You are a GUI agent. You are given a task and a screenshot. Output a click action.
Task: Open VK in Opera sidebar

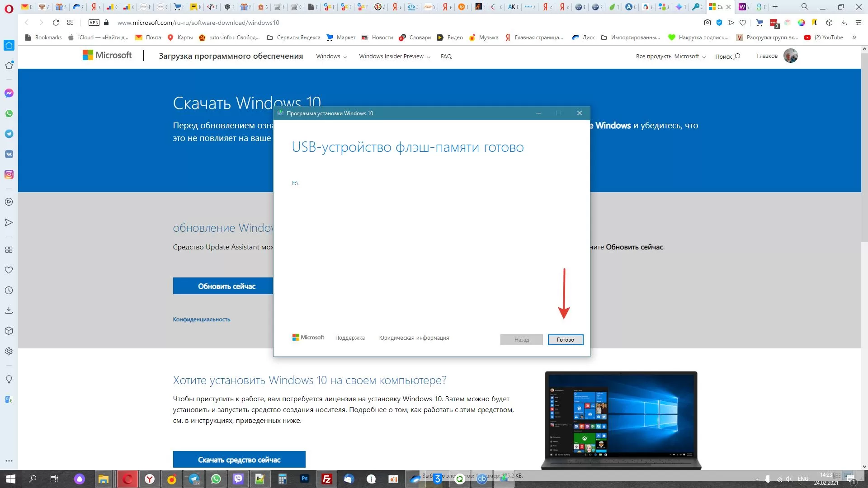[9, 154]
